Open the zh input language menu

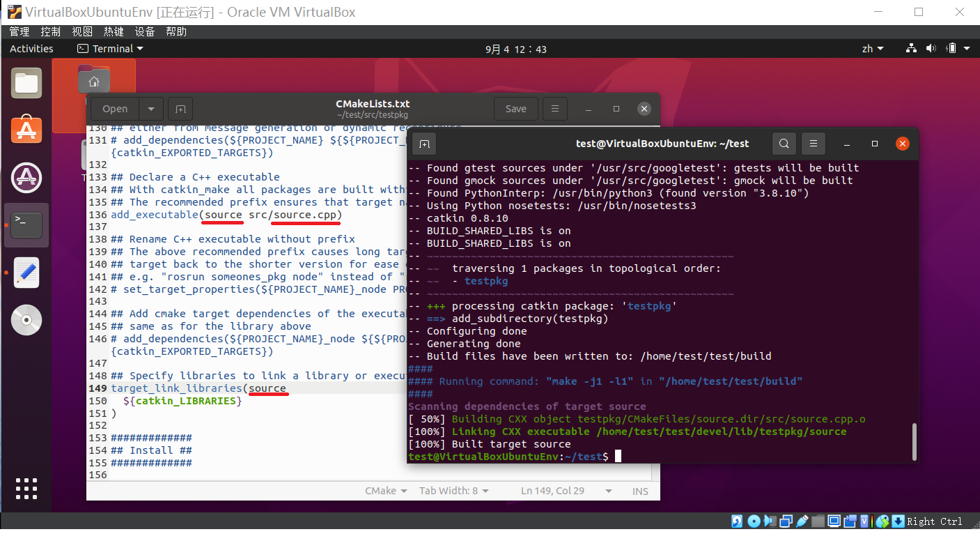tap(872, 49)
